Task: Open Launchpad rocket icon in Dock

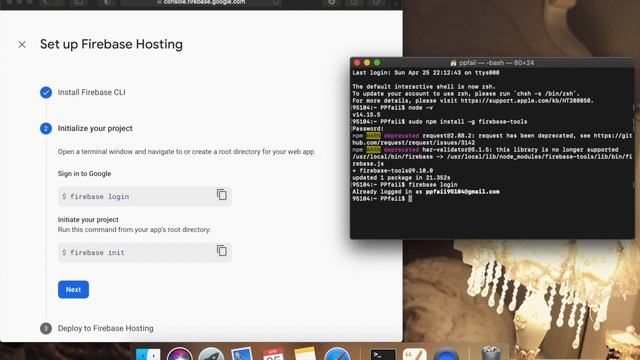Action: coord(211,354)
